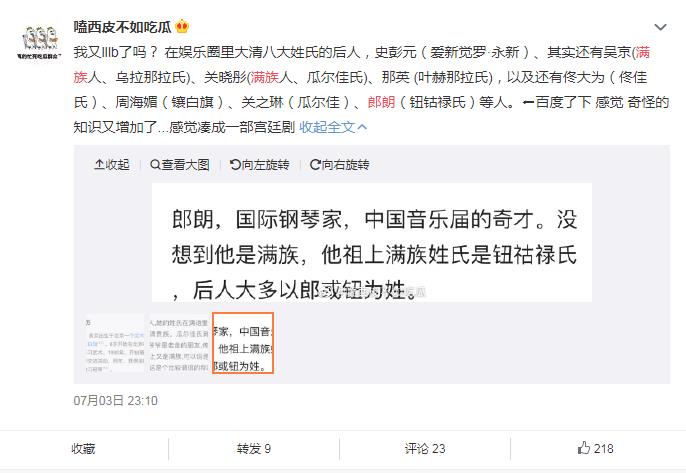The image size is (686, 473).
Task: Click the 收藏 favorite button
Action: 83,448
